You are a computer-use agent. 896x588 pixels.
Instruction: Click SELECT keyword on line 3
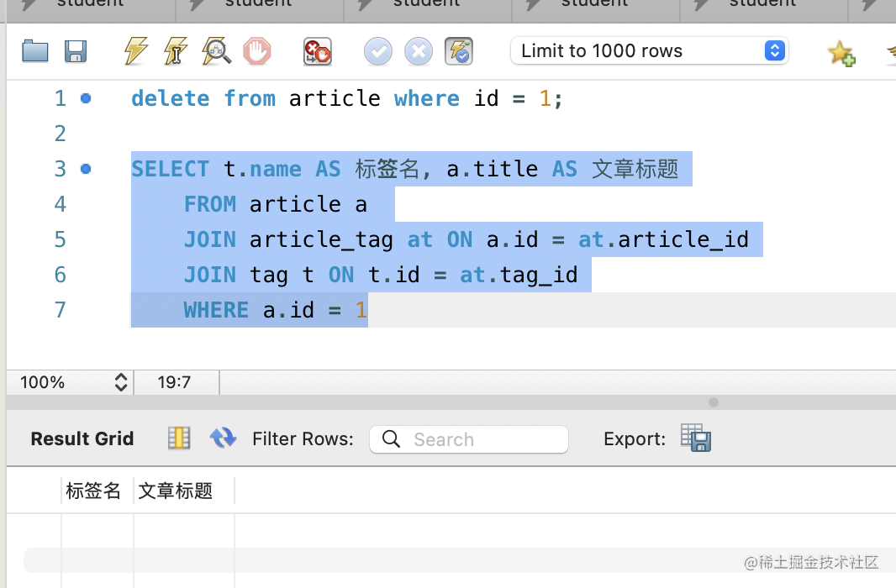tap(171, 170)
